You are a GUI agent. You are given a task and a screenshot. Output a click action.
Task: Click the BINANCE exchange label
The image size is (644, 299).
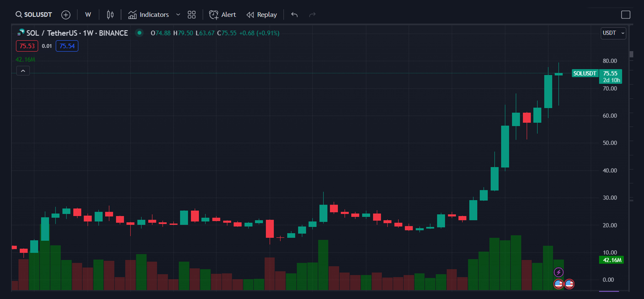[113, 33]
